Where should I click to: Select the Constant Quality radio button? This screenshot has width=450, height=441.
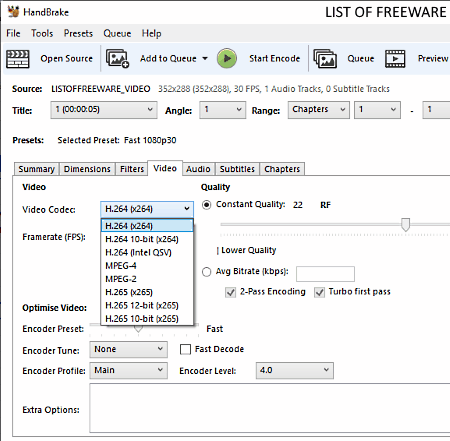207,205
